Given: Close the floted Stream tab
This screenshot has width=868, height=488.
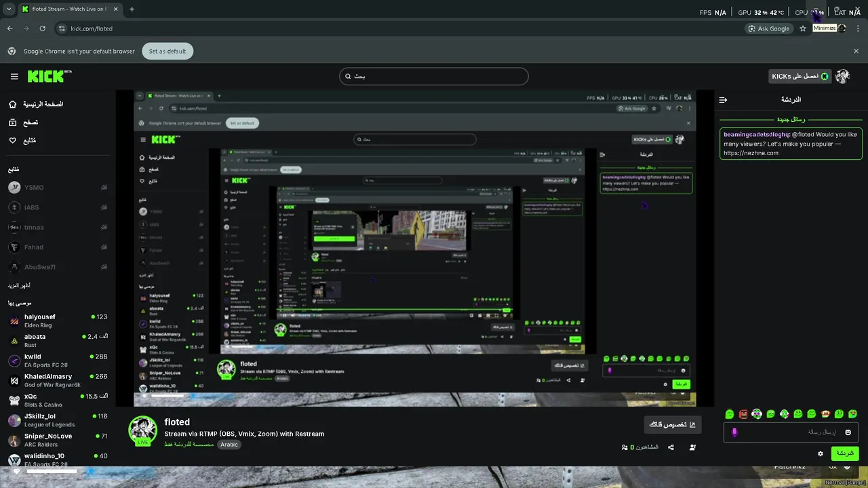Looking at the screenshot, I should [x=115, y=9].
